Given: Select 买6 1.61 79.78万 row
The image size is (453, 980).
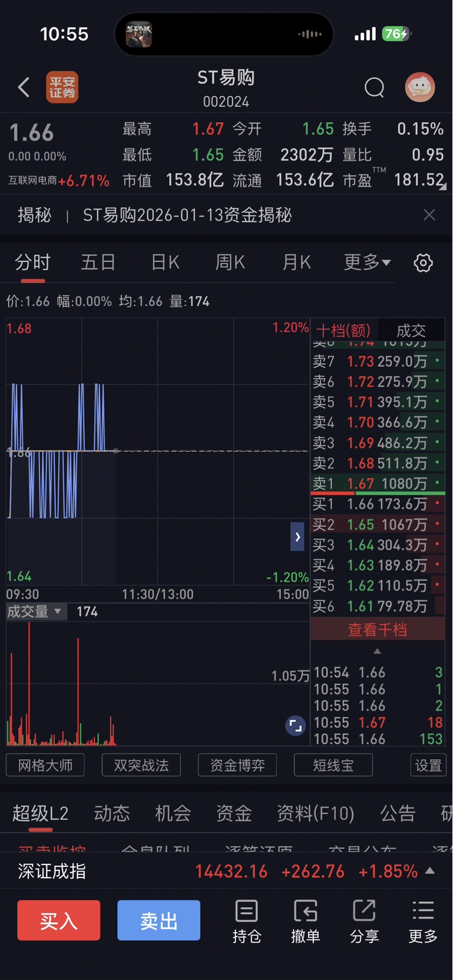Looking at the screenshot, I should pyautogui.click(x=378, y=606).
